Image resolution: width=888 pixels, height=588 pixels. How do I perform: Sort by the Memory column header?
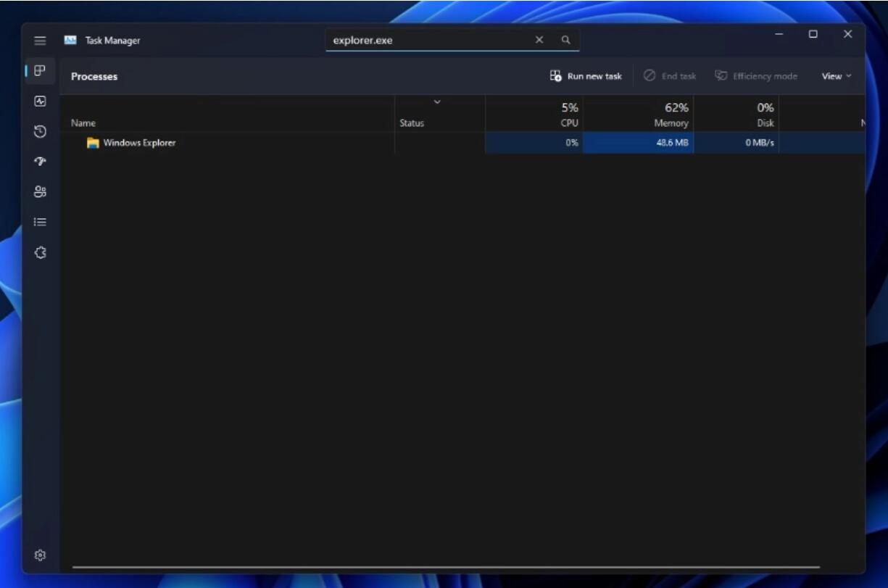pyautogui.click(x=638, y=115)
